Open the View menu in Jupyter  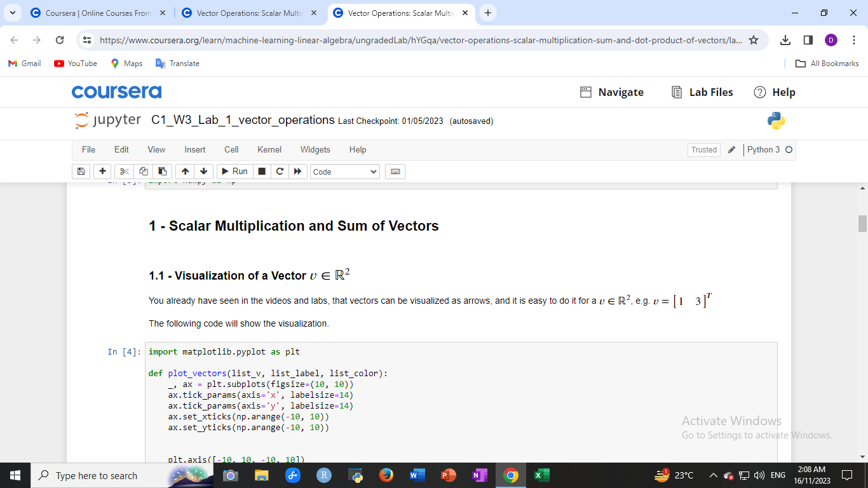(x=156, y=150)
